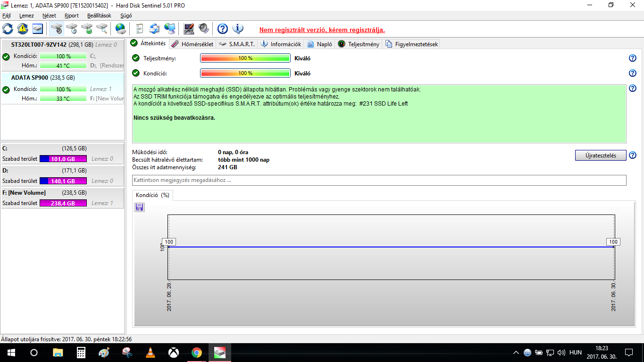Select the ST320LT007-9ZV142 disk in the list
The image size is (644, 362).
click(x=63, y=56)
